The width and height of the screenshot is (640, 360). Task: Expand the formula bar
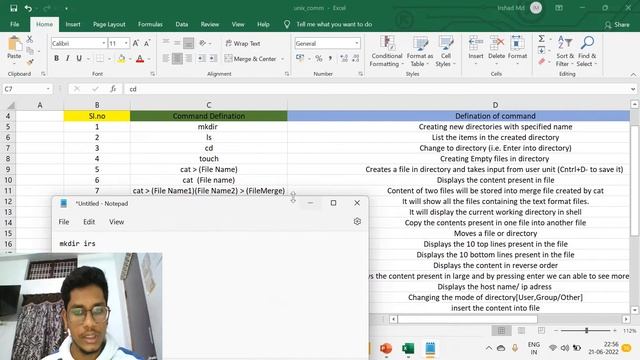[x=633, y=89]
